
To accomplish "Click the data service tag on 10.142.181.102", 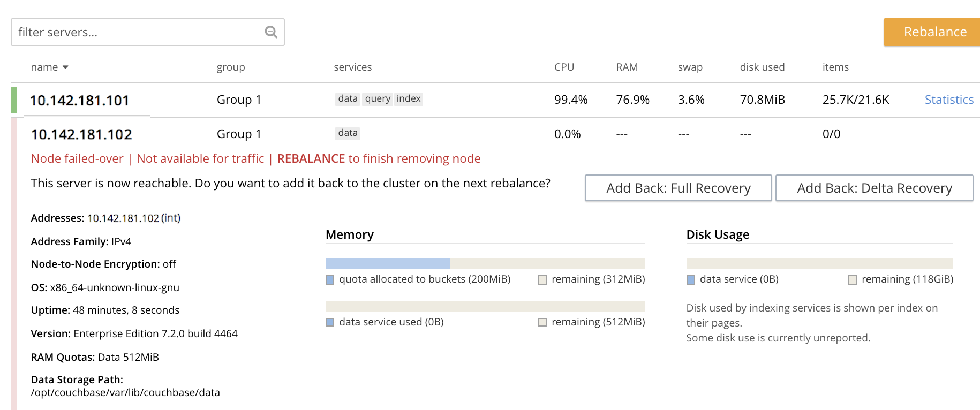I will [x=348, y=133].
